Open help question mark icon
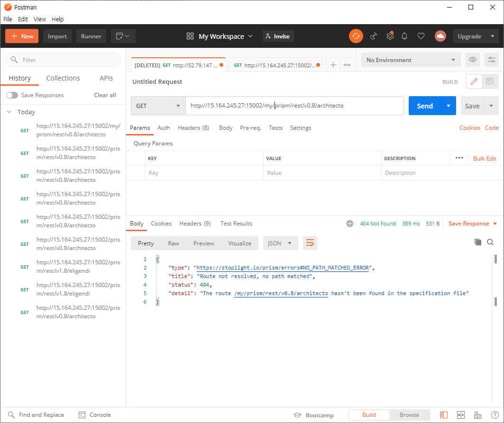Image resolution: width=504 pixels, height=423 pixels. 495,415
